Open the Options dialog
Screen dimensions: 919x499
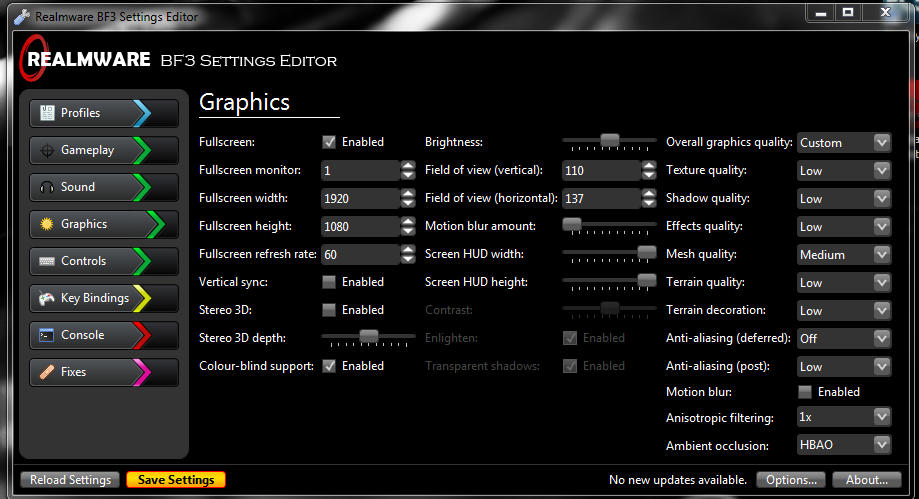click(791, 480)
